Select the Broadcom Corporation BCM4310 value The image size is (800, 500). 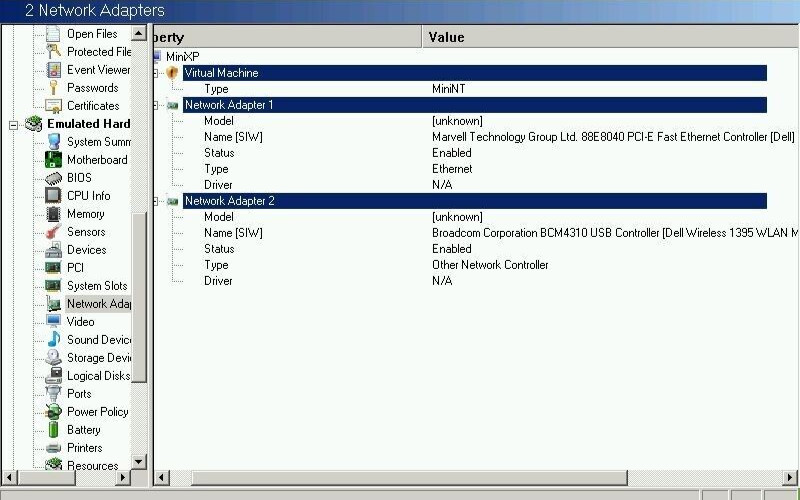(615, 233)
